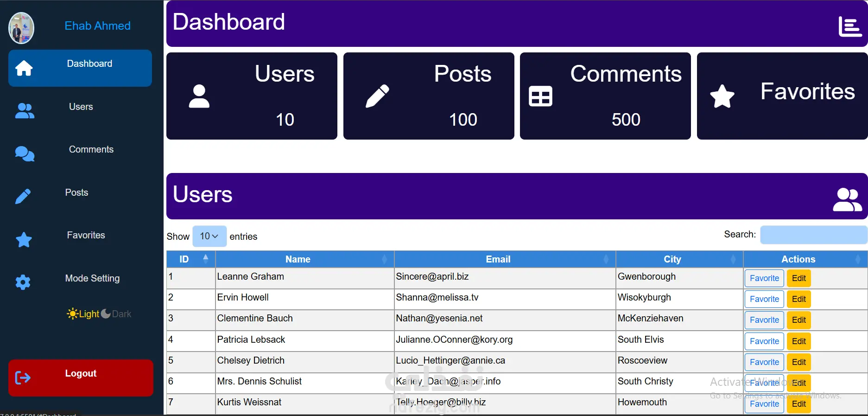
Task: Click the Favorites star icon in sidebar
Action: tap(24, 240)
